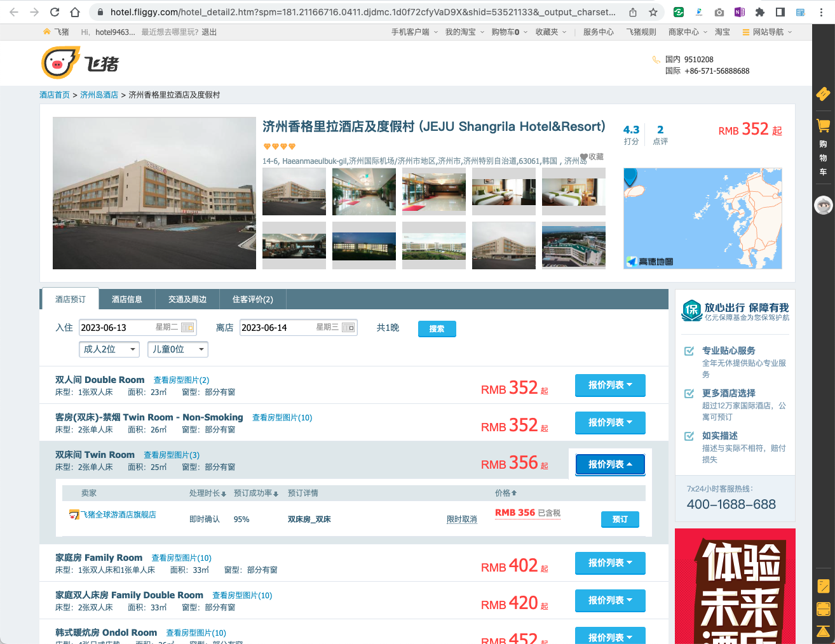Switch to the 酒店信息 tab

[127, 299]
